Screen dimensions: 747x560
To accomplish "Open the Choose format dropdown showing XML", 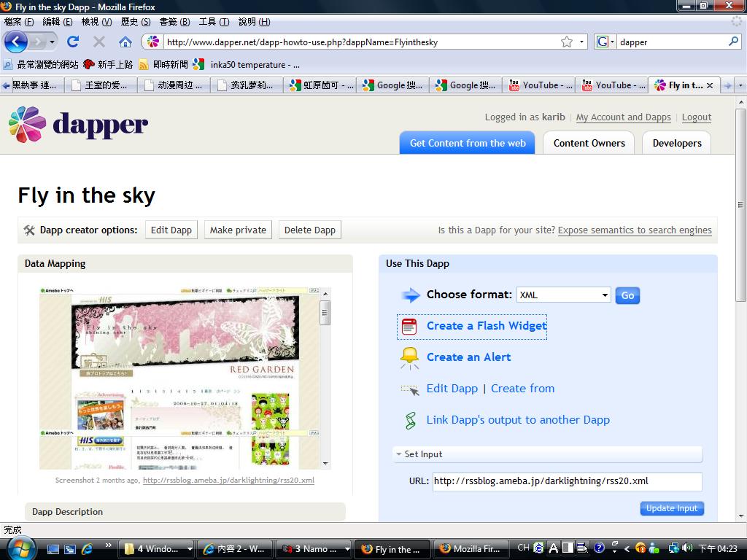I will (564, 295).
